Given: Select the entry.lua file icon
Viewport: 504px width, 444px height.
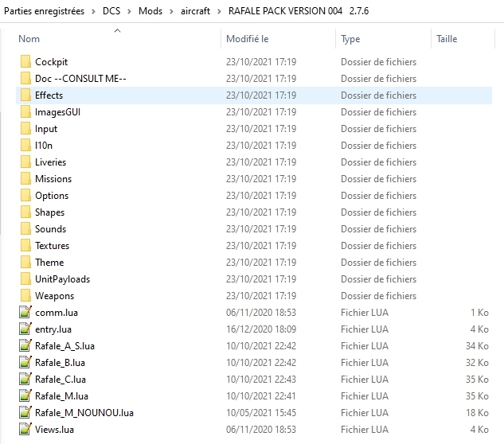Looking at the screenshot, I should [25, 329].
